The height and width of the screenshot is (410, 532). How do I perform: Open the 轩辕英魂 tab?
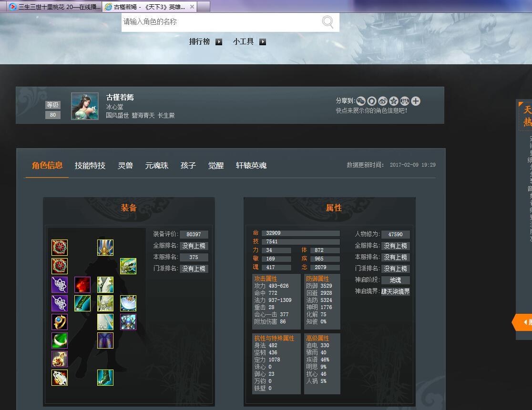[x=251, y=166]
